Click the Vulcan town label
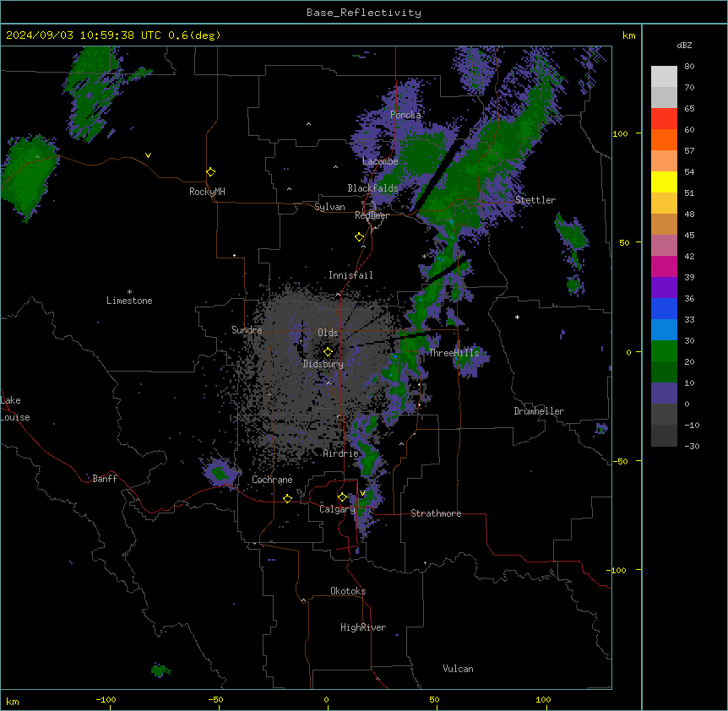The image size is (728, 711). coord(459,670)
